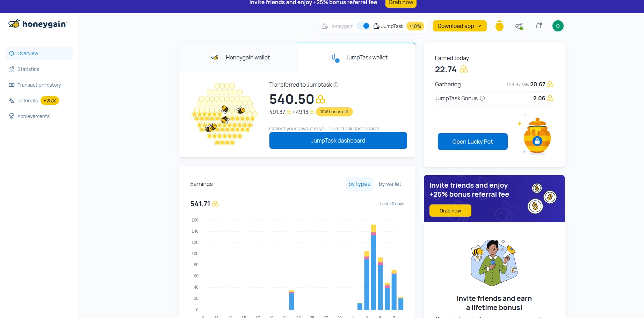This screenshot has height=318, width=644.
Task: Click the Statistics chart icon
Action: click(12, 69)
